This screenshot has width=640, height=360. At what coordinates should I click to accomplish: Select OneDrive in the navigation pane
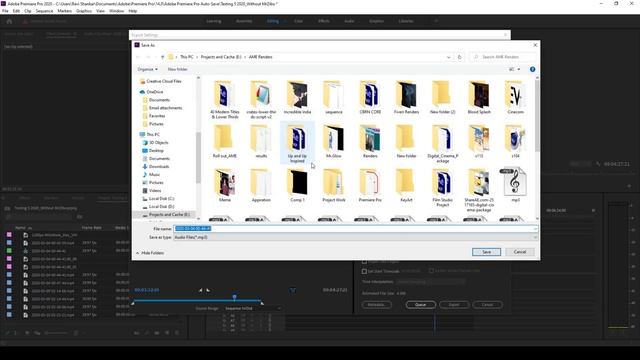pos(151,92)
